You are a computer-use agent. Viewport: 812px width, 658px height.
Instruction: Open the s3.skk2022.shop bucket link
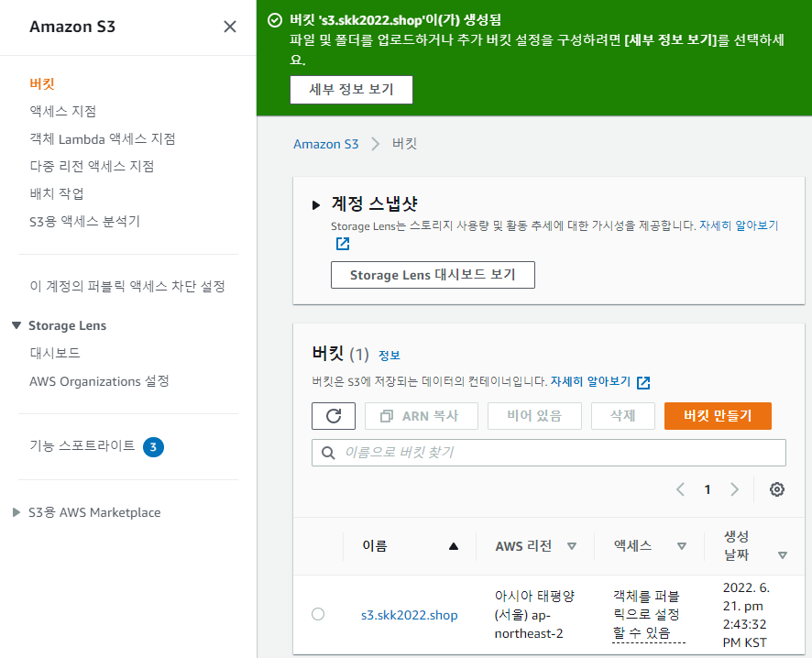(x=409, y=615)
